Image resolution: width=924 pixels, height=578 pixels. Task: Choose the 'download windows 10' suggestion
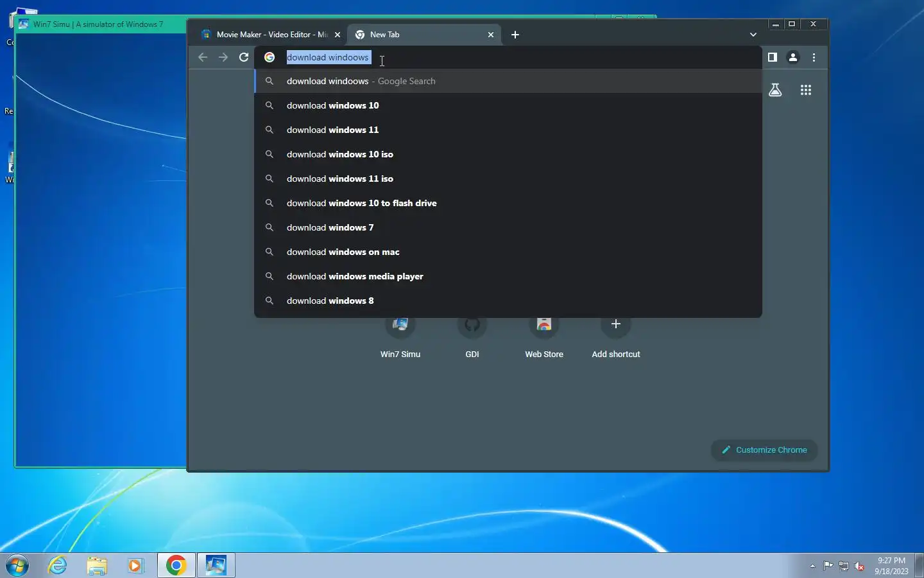(508, 105)
